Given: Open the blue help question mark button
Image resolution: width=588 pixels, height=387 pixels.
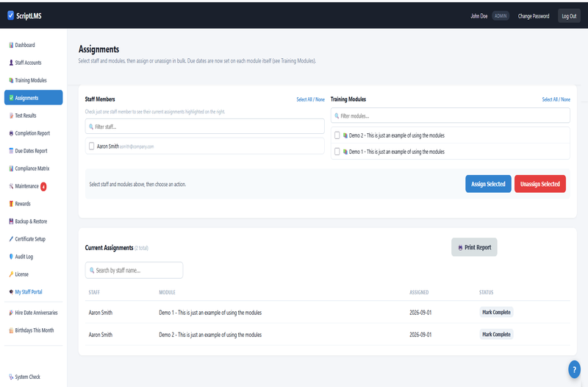Looking at the screenshot, I should [x=574, y=369].
